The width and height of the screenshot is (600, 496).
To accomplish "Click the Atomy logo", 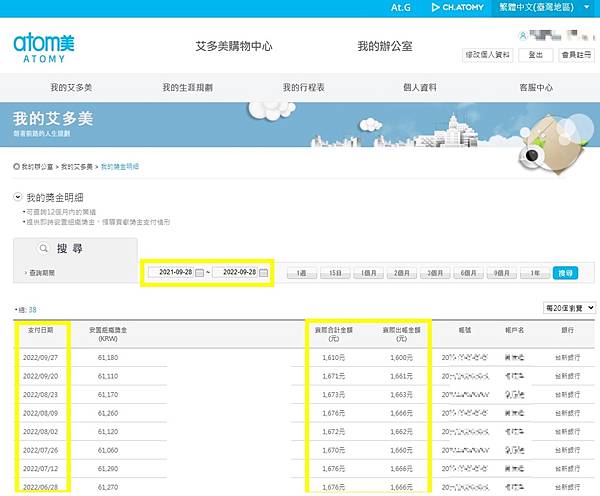I will [44, 47].
